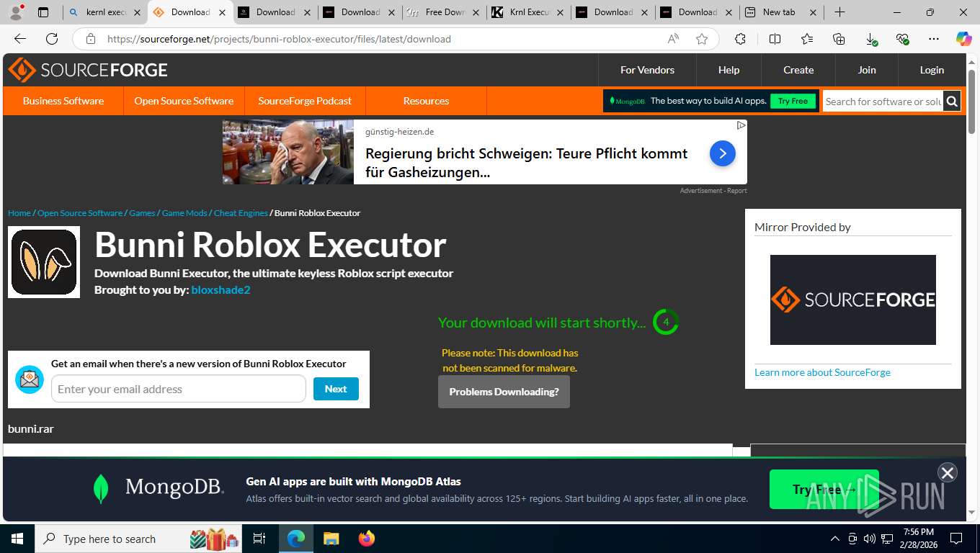The width and height of the screenshot is (980, 553).
Task: Click the Join header link
Action: click(x=867, y=70)
